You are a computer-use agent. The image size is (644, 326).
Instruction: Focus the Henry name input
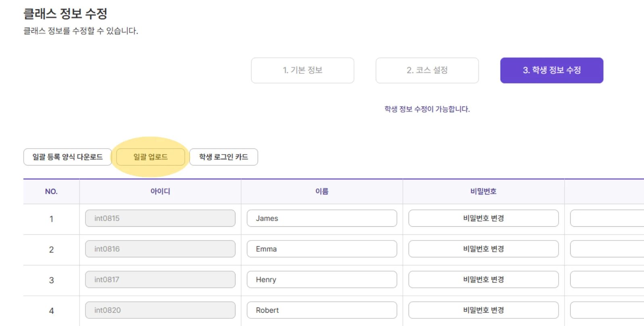(322, 280)
